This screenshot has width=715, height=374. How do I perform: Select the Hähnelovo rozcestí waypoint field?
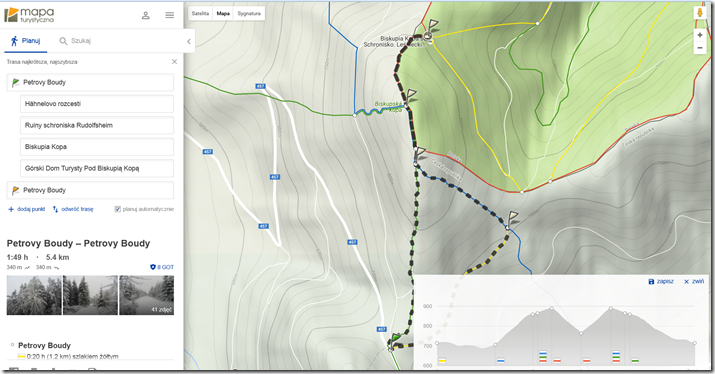97,104
